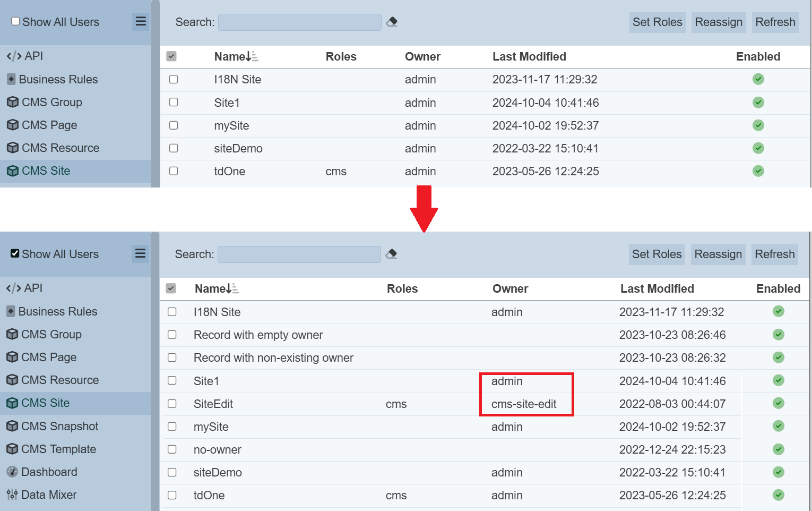Open hamburger menu beside checked Show All Users
Screen dimensions: 812x511
[x=140, y=253]
